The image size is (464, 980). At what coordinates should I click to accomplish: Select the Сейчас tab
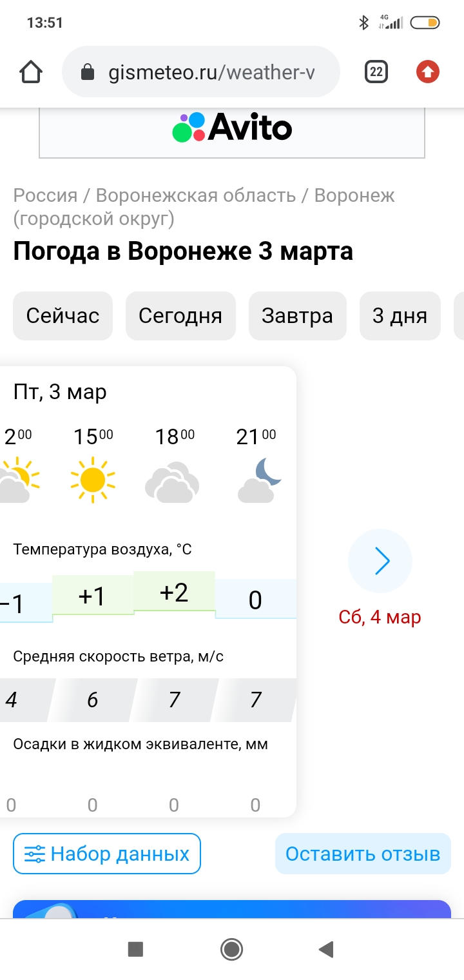(x=63, y=316)
